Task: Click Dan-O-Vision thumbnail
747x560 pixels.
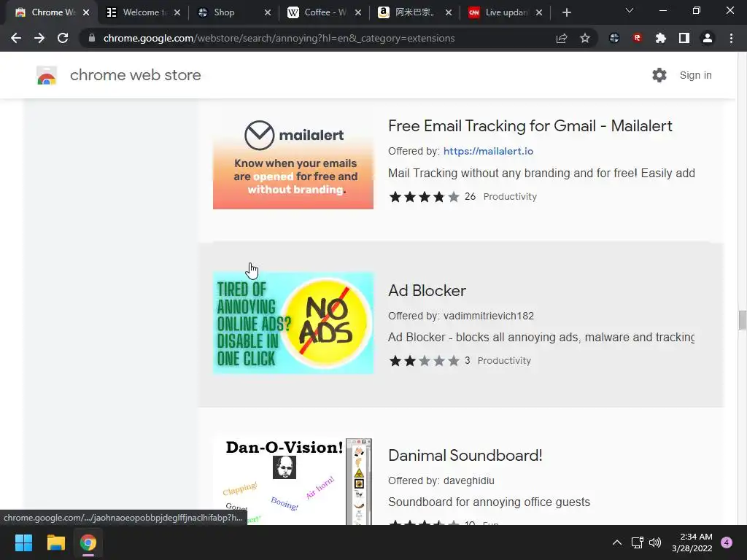Action: tap(292, 481)
